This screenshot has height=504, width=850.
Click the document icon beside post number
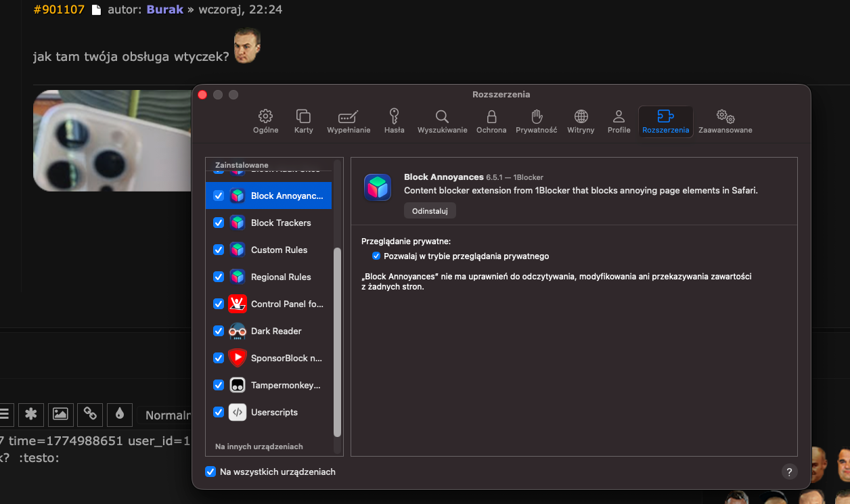click(96, 10)
